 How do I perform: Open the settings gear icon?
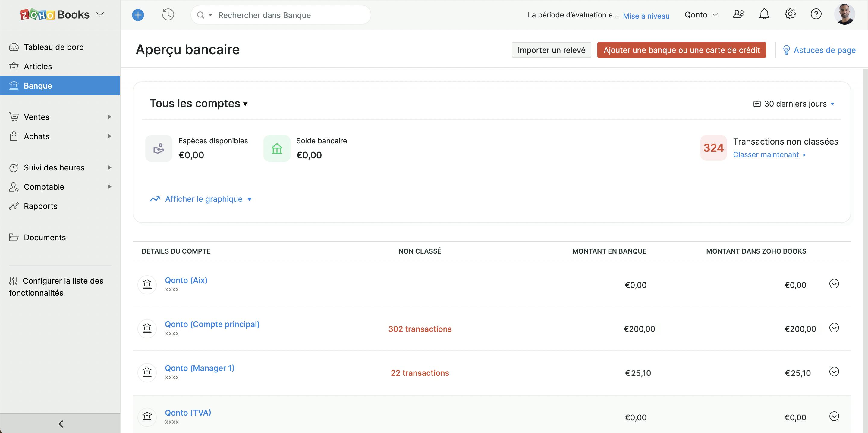pos(790,14)
